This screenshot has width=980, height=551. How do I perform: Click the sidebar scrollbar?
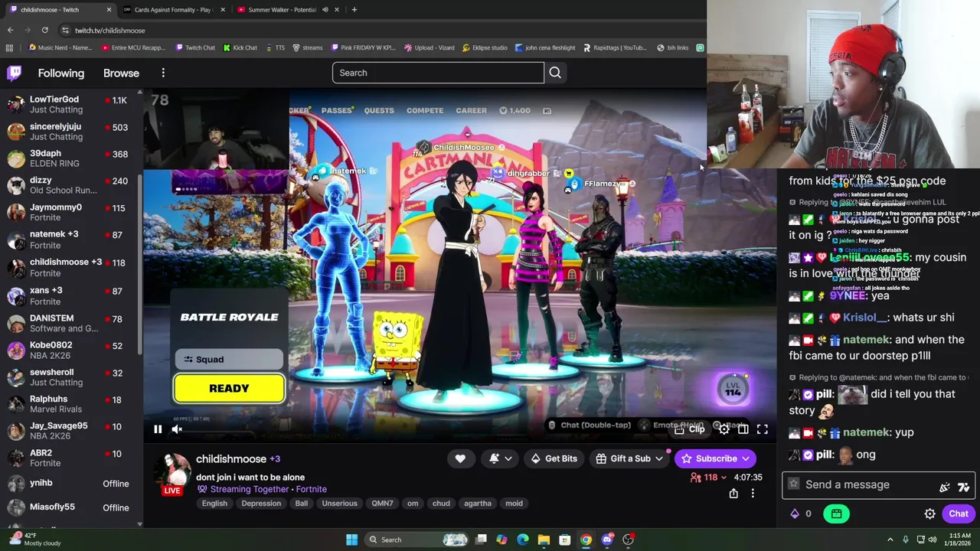click(139, 264)
